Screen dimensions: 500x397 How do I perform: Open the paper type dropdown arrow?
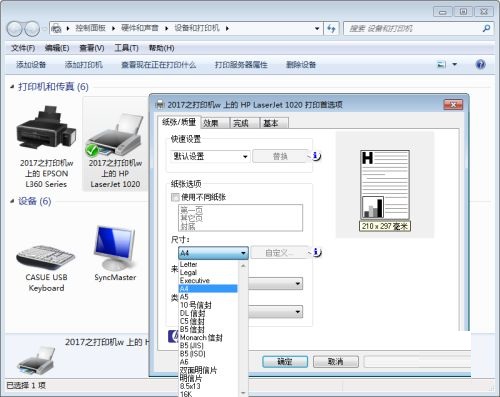point(298,312)
